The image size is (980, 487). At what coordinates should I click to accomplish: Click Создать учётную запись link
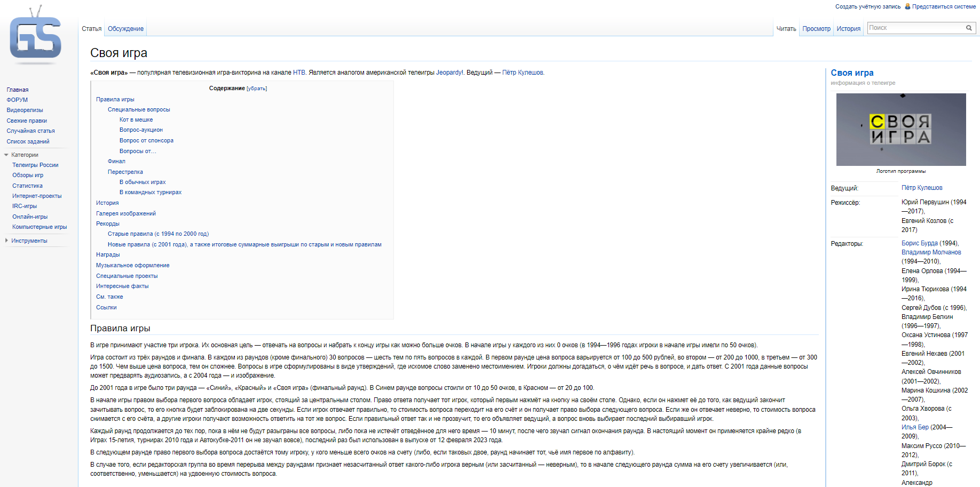tap(868, 6)
